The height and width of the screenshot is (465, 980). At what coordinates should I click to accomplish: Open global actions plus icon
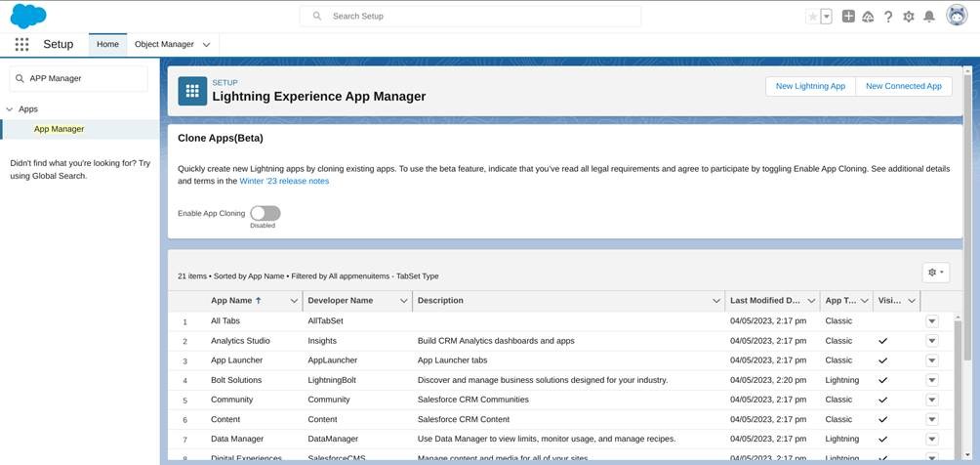[x=848, y=17]
